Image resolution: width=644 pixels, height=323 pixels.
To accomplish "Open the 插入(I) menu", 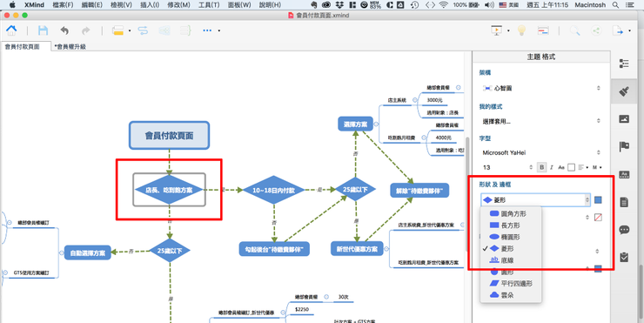I will [150, 5].
